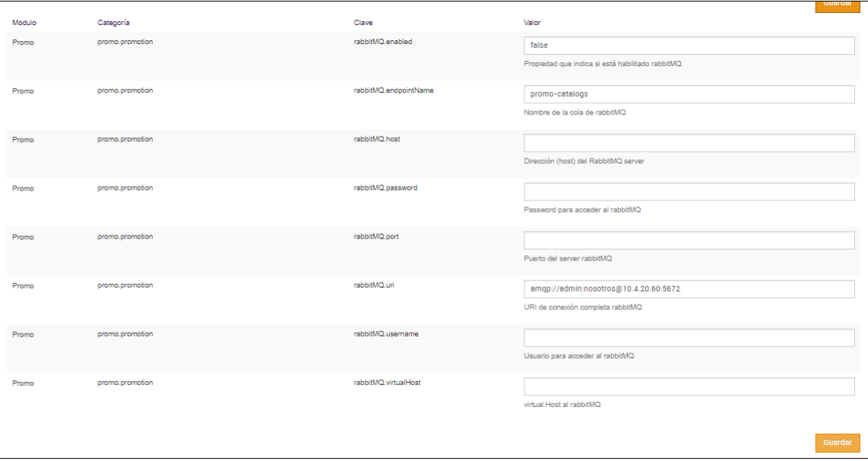Click the "URI de conexión completa rabbitMQ" description
The height and width of the screenshot is (461, 868).
click(x=583, y=308)
